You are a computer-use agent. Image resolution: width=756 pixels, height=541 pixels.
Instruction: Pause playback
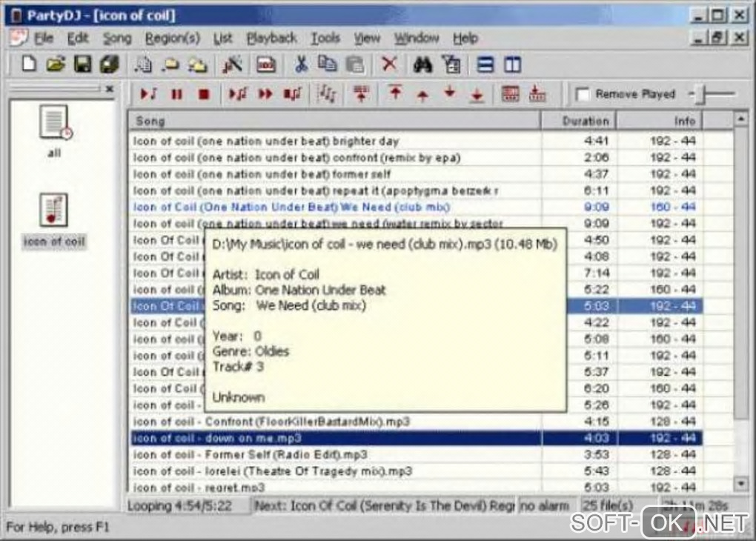coord(177,94)
